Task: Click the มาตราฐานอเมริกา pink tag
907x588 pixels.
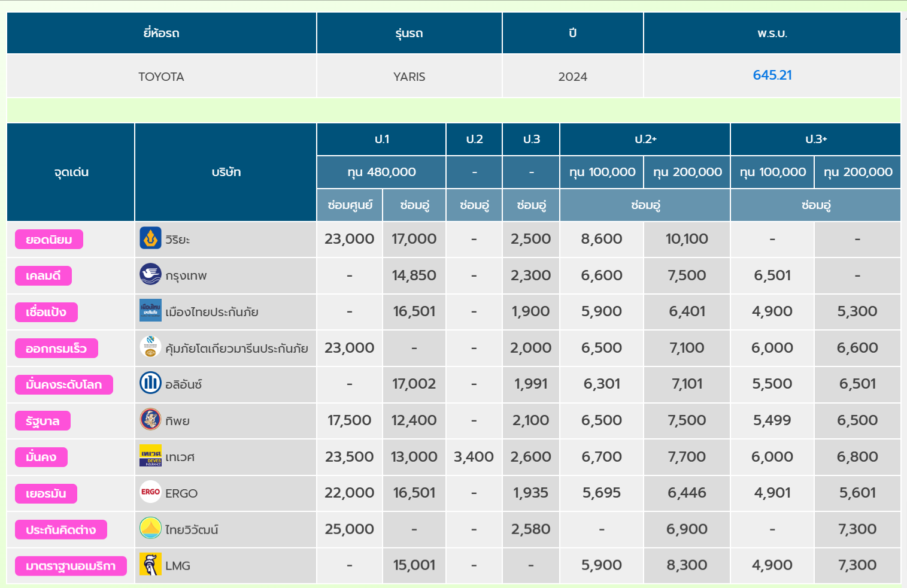Action: (x=71, y=566)
